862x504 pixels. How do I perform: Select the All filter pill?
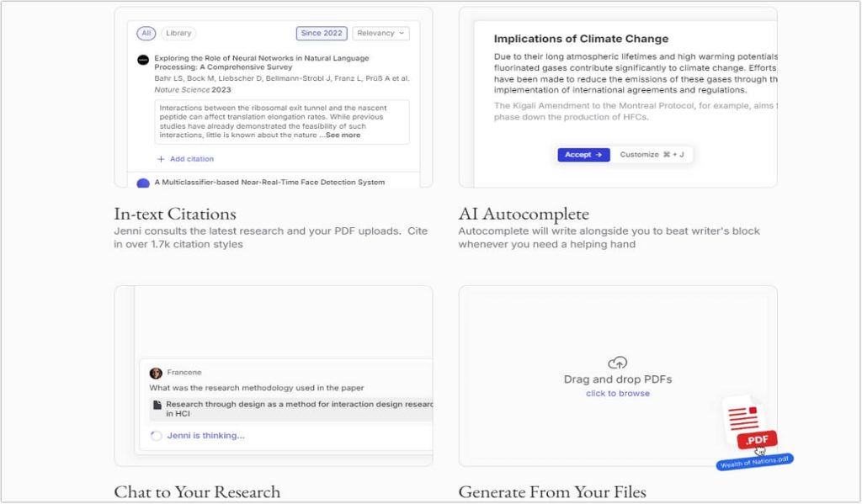pyautogui.click(x=146, y=34)
